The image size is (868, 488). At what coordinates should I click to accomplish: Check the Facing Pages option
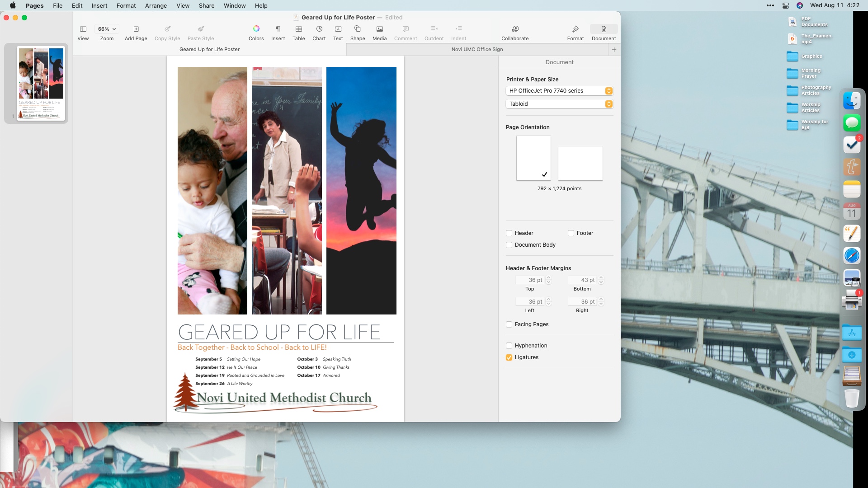(x=509, y=324)
